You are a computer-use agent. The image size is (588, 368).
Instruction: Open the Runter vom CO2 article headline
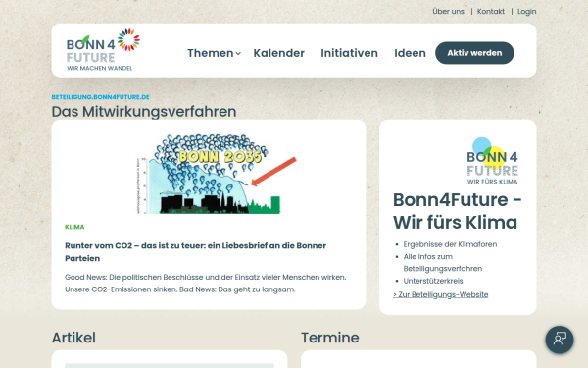click(x=195, y=252)
